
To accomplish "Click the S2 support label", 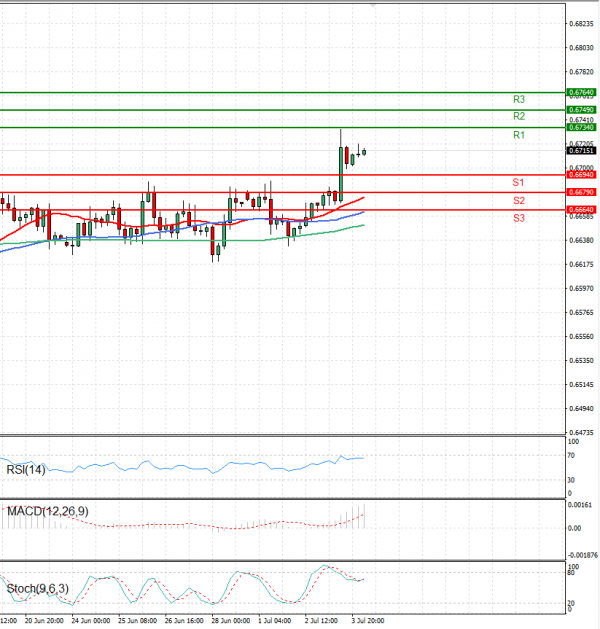I will (x=519, y=200).
